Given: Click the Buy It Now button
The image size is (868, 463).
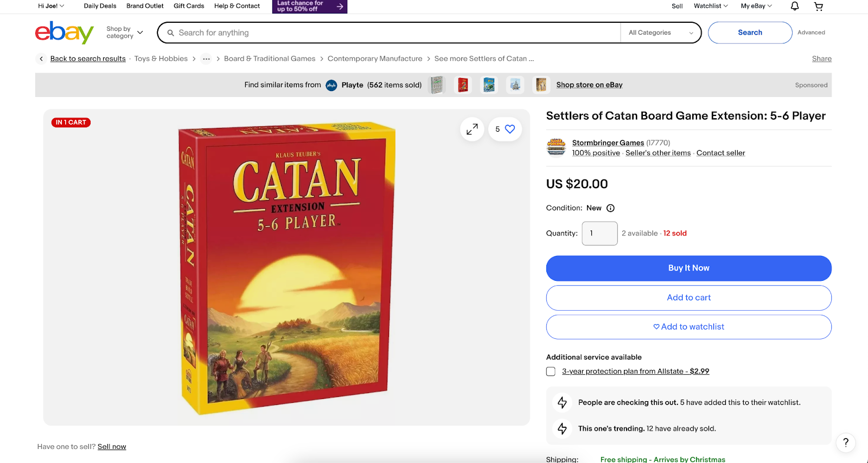Looking at the screenshot, I should 688,268.
